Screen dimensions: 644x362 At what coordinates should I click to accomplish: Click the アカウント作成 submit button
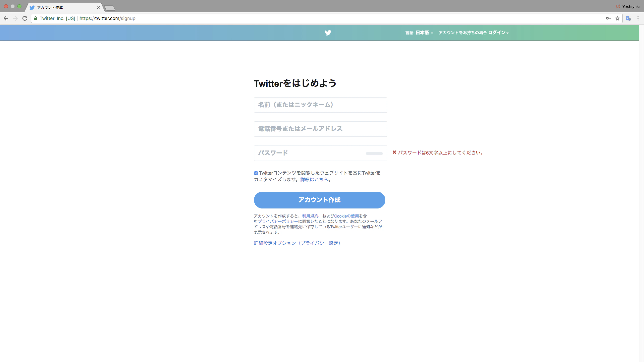click(319, 200)
